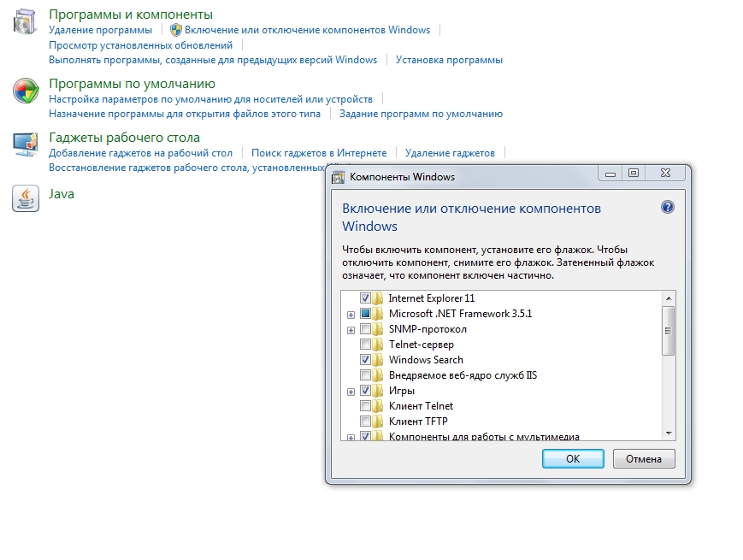Click the folder icon next to Внедряемое веб-ядро служб IIS
The image size is (743, 560).
(x=378, y=375)
